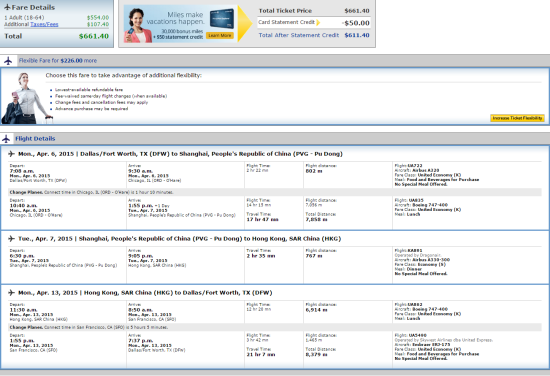Click the Shanghai to Hong Kong segment header

pos(179,239)
